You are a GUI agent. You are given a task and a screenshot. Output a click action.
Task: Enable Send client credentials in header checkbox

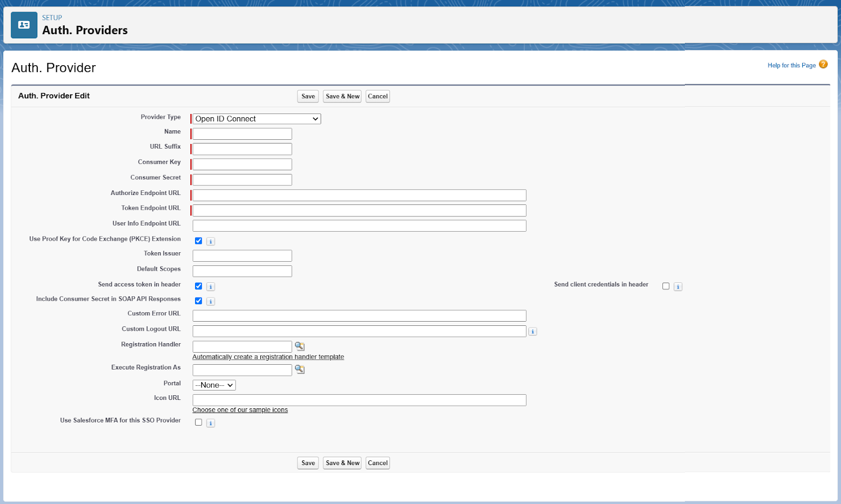pos(666,286)
